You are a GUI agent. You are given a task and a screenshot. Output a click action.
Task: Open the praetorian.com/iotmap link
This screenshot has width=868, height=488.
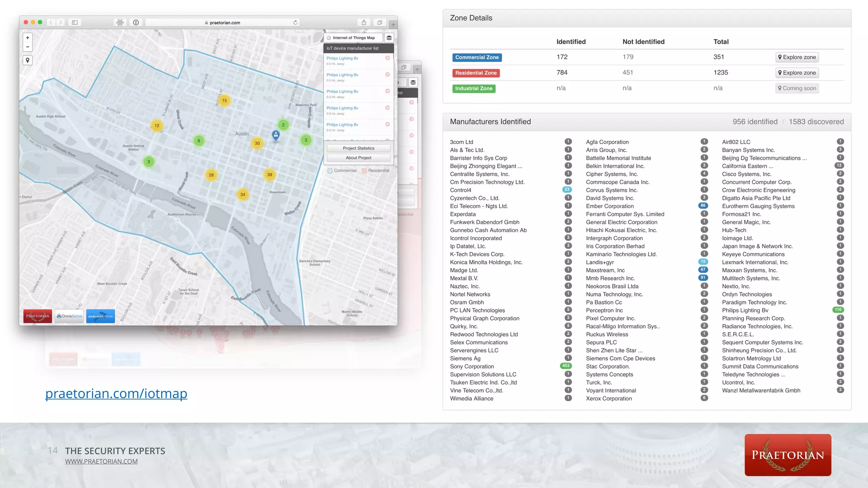[116, 393]
